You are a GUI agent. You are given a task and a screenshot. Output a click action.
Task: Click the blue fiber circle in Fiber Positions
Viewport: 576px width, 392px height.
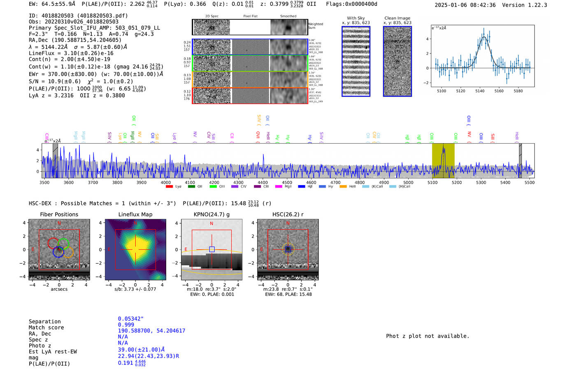click(58, 252)
